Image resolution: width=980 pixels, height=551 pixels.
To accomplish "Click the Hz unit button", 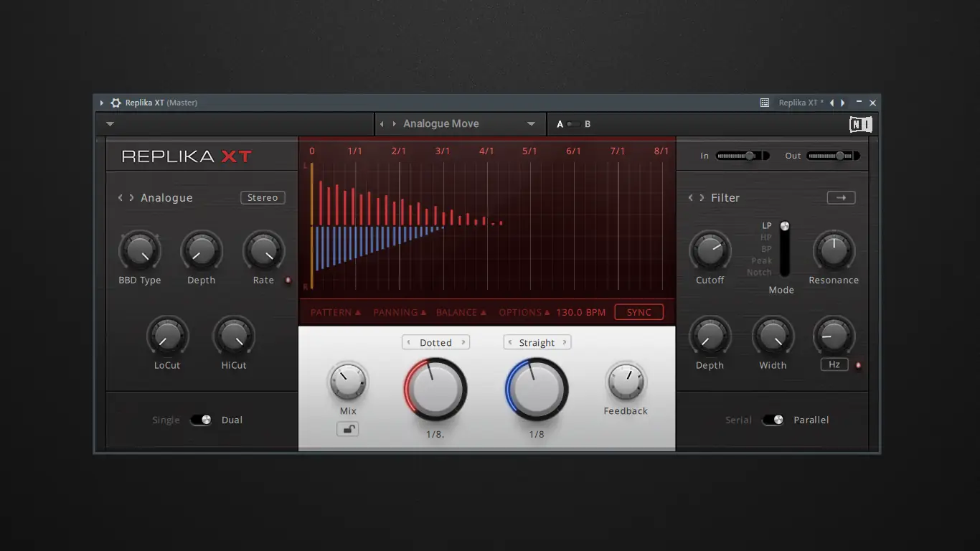I will tap(834, 364).
